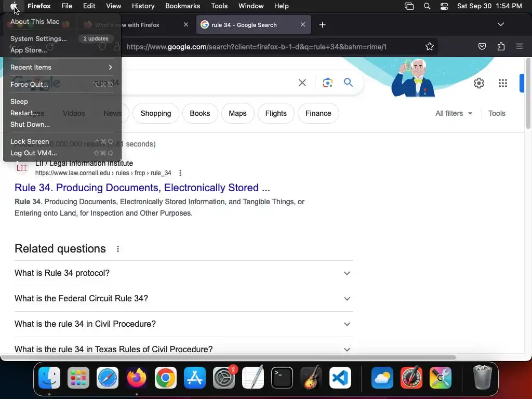Screen dimensions: 532x399
Task: Open the All filters dropdown
Action: 454,113
